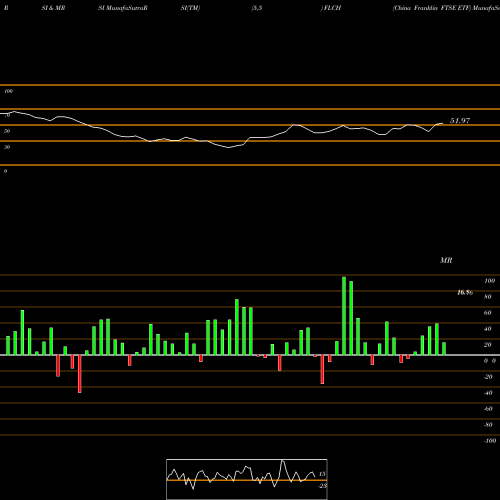Click the RSI axis label '70'

(7, 115)
